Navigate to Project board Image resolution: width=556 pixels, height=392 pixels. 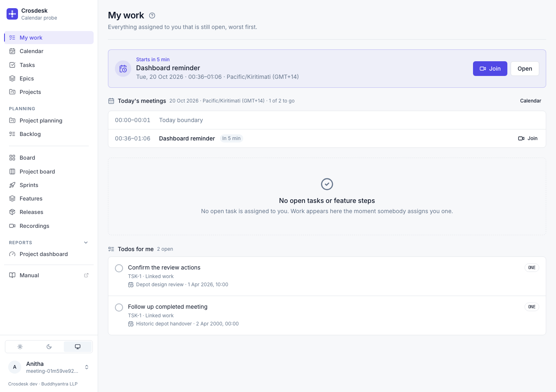pyautogui.click(x=49, y=171)
